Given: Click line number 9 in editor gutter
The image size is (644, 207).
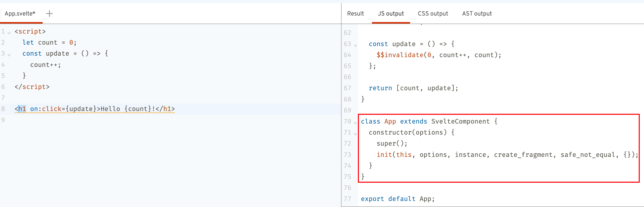Looking at the screenshot, I should click(x=3, y=120).
